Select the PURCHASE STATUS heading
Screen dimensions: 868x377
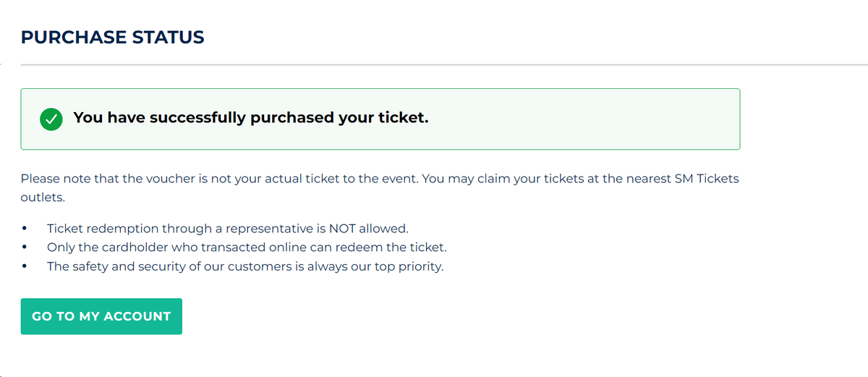tap(113, 37)
